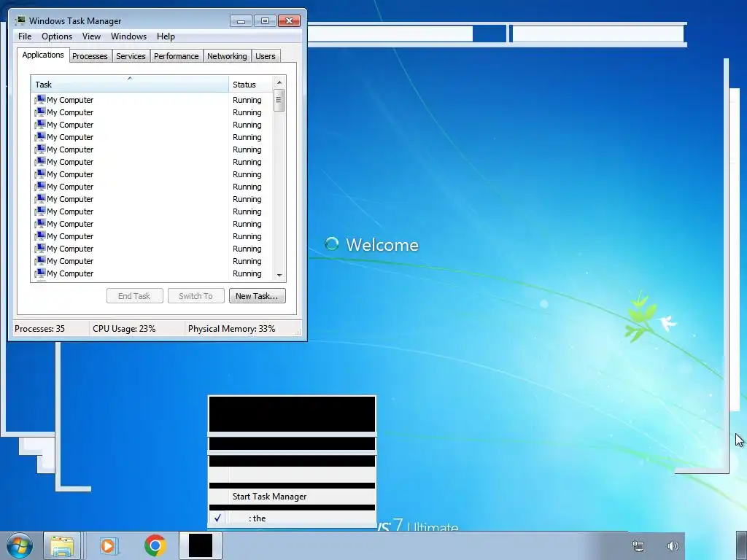Click the task list scrollbar thumb
Screen dimensions: 747x560
[x=279, y=101]
